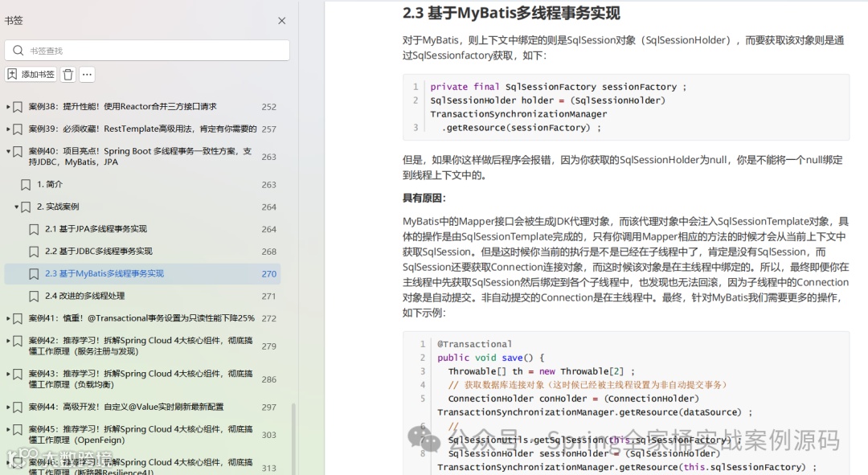Click bookmark icon beside 2.4 改进的多线程处理
Image resolution: width=868 pixels, height=475 pixels.
34,297
